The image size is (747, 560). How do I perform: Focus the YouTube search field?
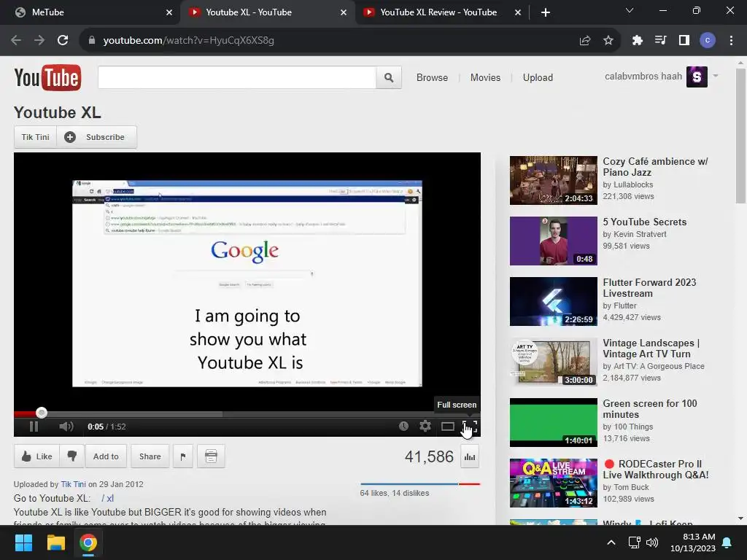(237, 77)
